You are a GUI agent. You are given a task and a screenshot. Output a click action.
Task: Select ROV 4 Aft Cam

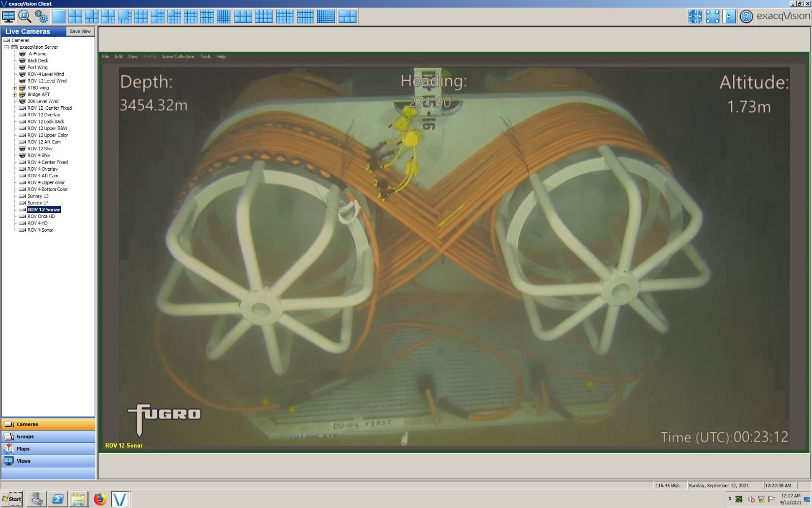tap(43, 176)
